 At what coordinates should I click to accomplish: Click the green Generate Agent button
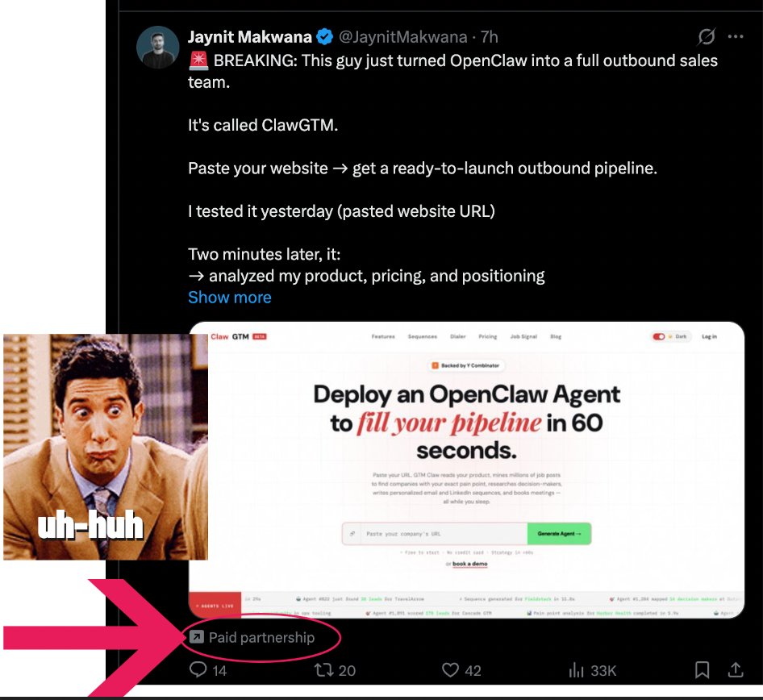(559, 534)
